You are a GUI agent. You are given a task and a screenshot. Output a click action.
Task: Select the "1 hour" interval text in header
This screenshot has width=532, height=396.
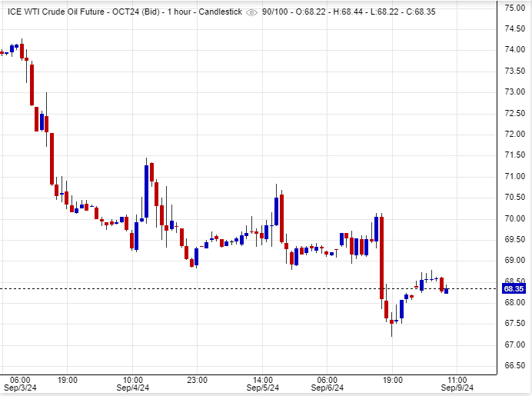click(184, 12)
